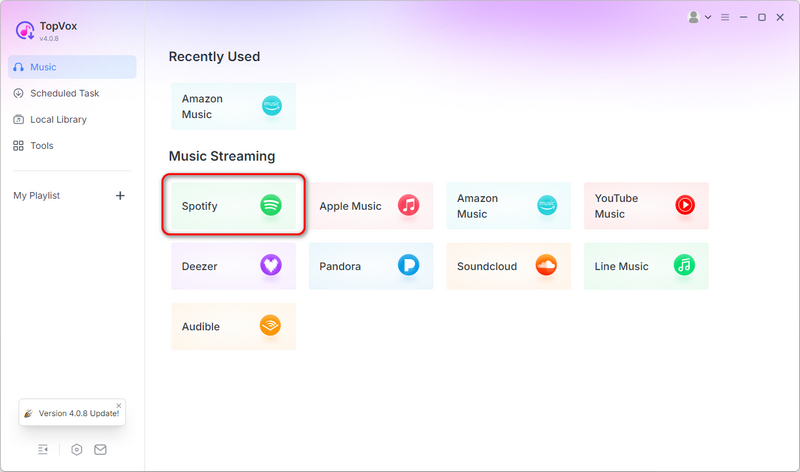Expand the account dropdown chevron
Image resolution: width=800 pixels, height=472 pixels.
click(708, 17)
